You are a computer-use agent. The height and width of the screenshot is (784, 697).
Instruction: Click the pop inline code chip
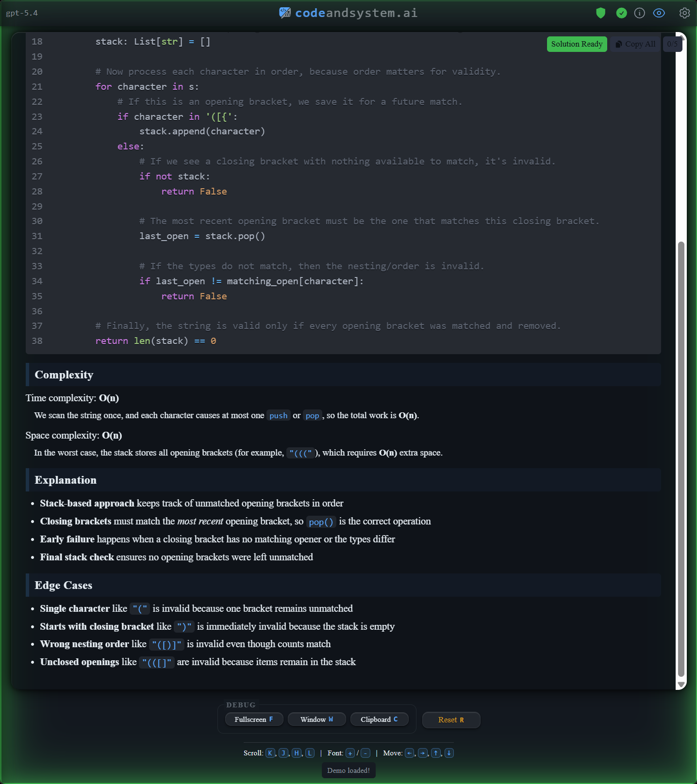pyautogui.click(x=312, y=416)
